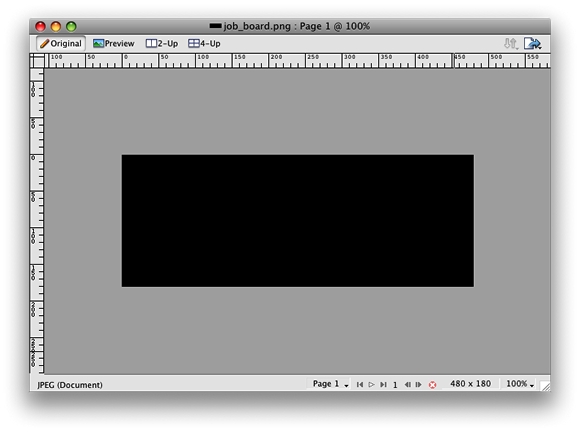
Task: Open the 100% zoom level dropdown
Action: [x=519, y=384]
